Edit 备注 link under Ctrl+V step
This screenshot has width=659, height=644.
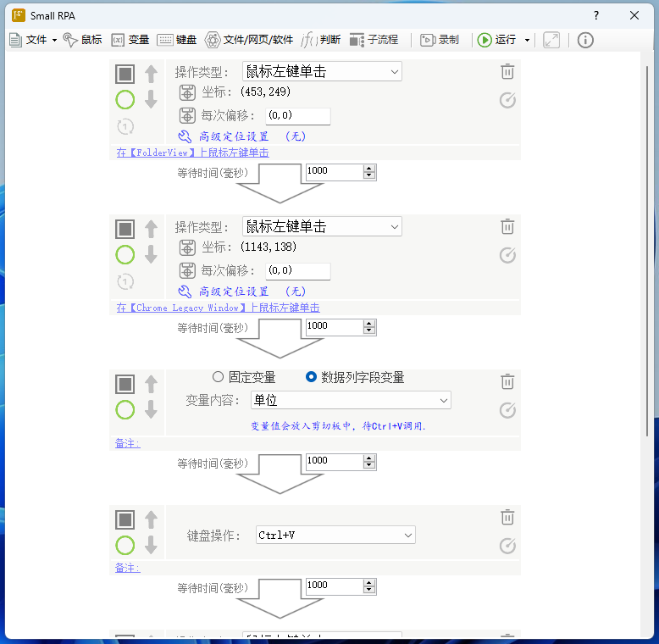[127, 568]
